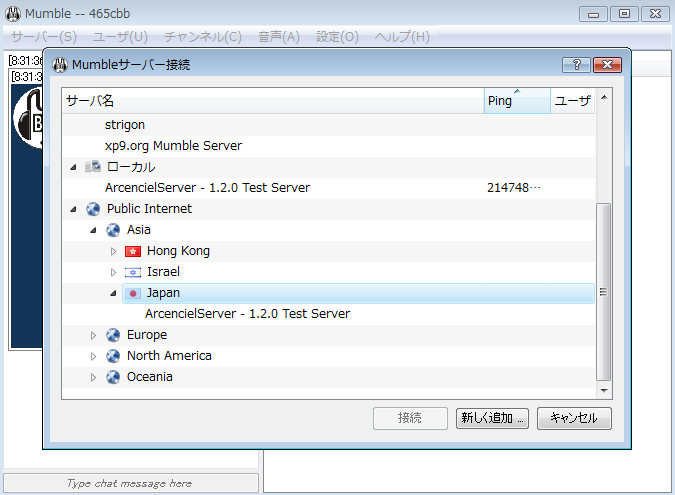This screenshot has width=675, height=495.
Task: Click the Europe globe icon
Action: [x=113, y=335]
